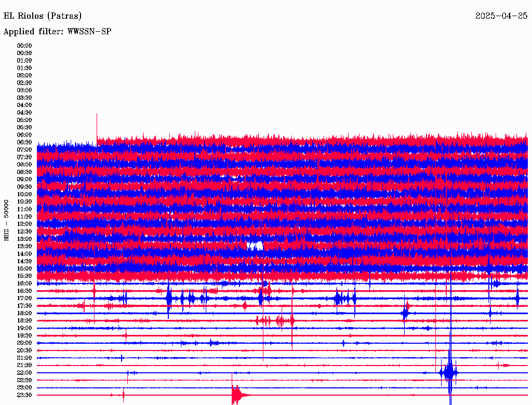The height and width of the screenshot is (405, 532).
Task: Click the 15:30 time label
Action: (24, 276)
